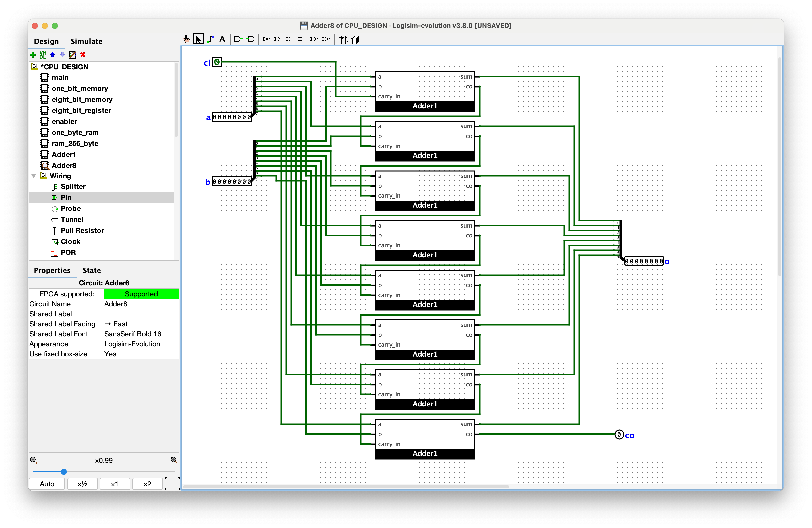This screenshot has height=528, width=812.
Task: Select the Poke (hand) tool
Action: pos(186,39)
